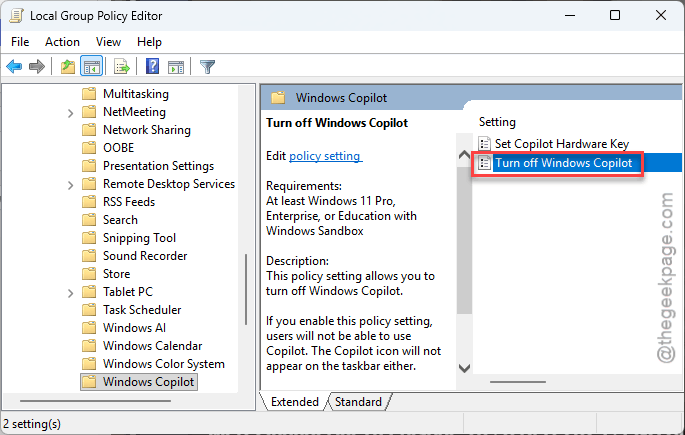Open the policy setting link
This screenshot has height=435, width=685.
pyautogui.click(x=325, y=156)
